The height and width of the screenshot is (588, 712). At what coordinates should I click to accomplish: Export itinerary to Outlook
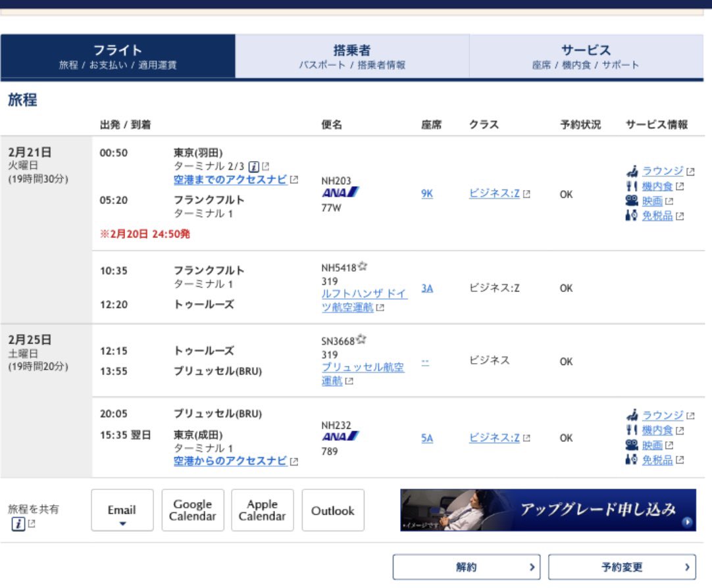[333, 510]
